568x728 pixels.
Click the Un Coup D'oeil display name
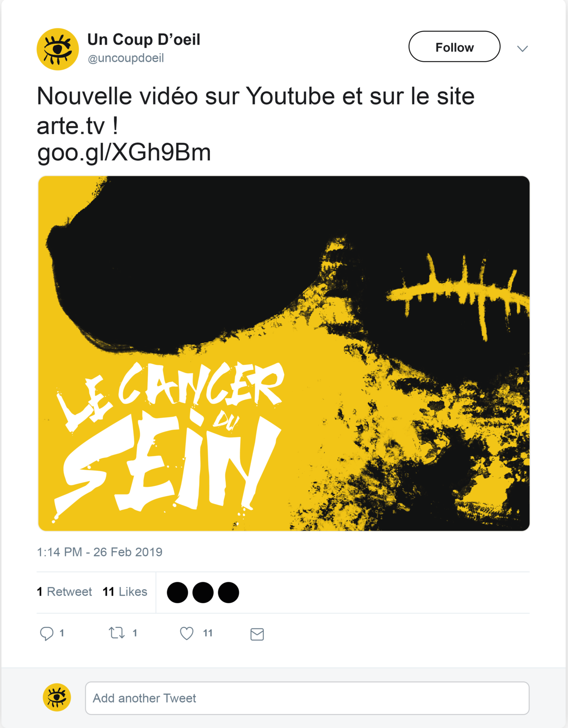(x=144, y=39)
